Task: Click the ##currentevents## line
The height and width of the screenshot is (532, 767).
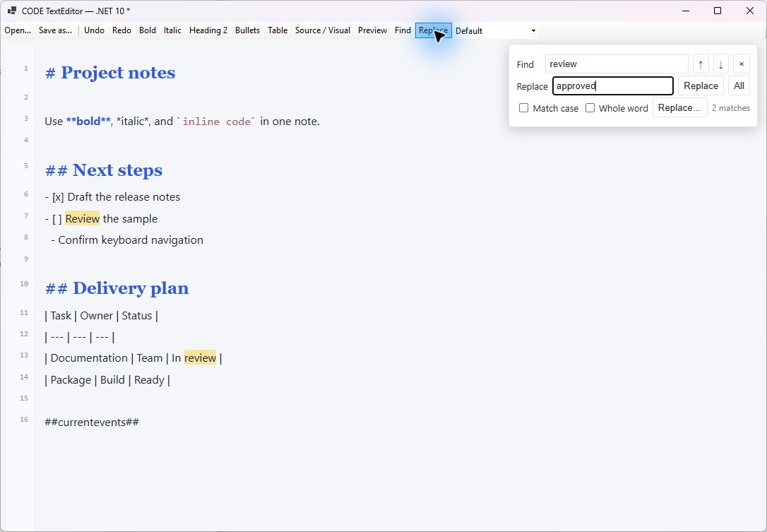Action: pyautogui.click(x=92, y=422)
